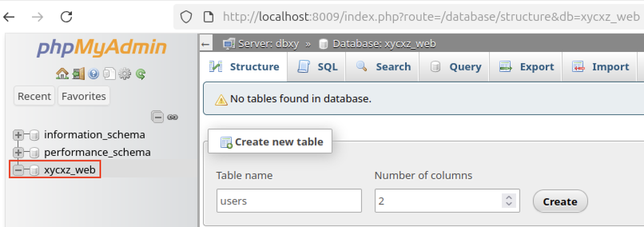
Task: Open the phpMyAdmin Home icon
Action: [x=62, y=74]
